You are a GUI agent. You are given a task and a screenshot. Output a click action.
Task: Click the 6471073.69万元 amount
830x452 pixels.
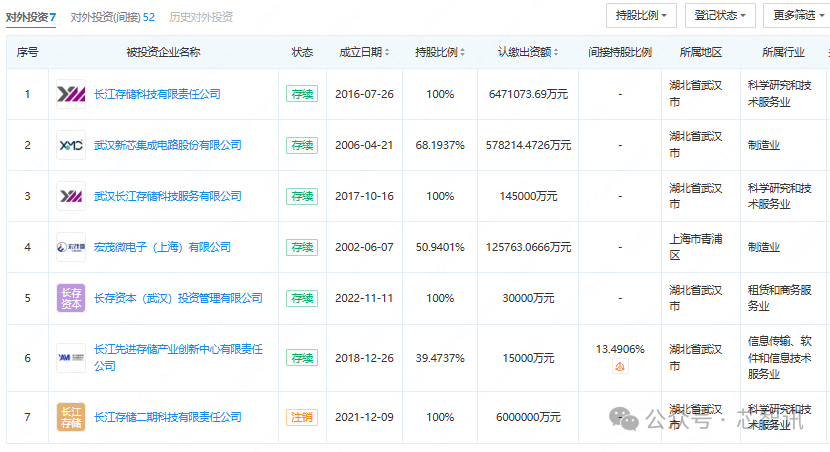[528, 94]
